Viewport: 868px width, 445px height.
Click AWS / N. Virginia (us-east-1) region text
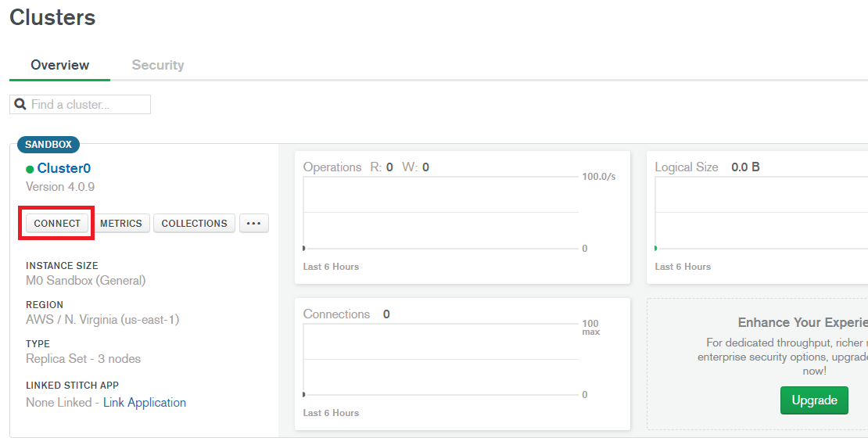coord(102,319)
